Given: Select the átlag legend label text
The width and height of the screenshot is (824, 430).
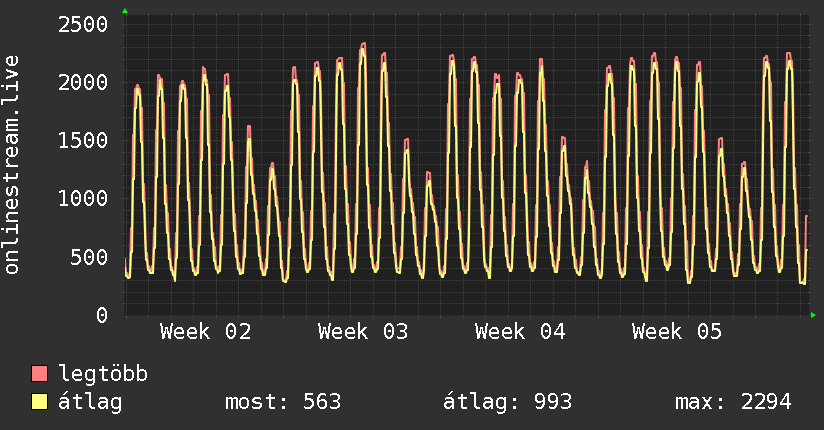Looking at the screenshot, I should tap(91, 403).
